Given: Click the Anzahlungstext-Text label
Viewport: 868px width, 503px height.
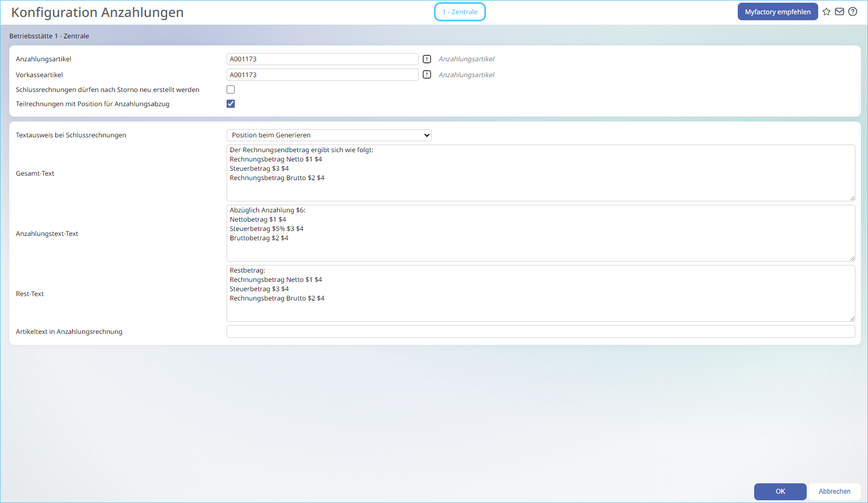Looking at the screenshot, I should click(47, 234).
